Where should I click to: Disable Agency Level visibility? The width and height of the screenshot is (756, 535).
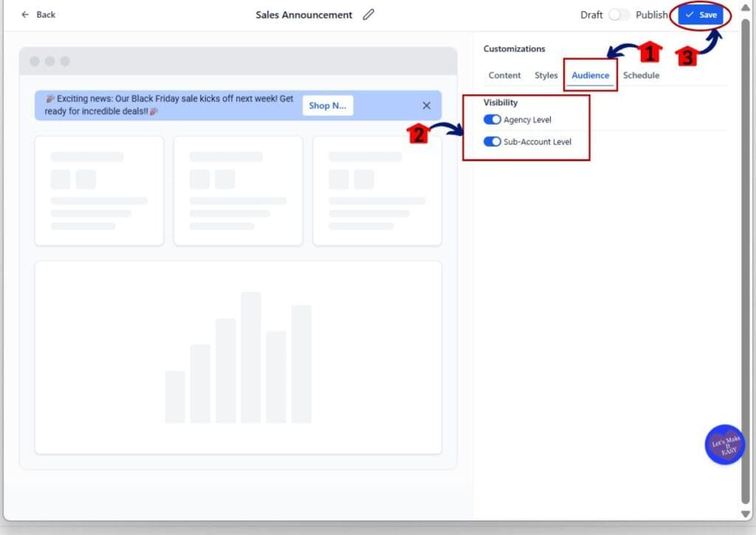click(x=492, y=120)
